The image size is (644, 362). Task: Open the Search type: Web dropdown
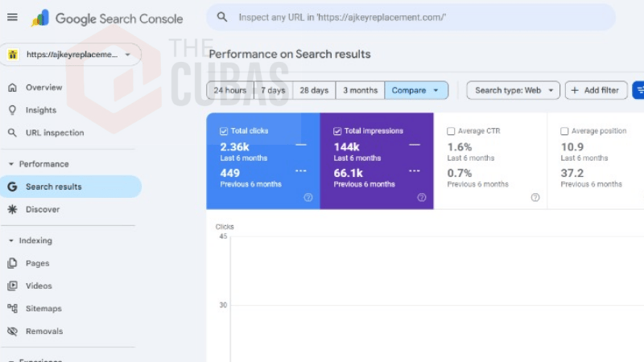point(513,90)
